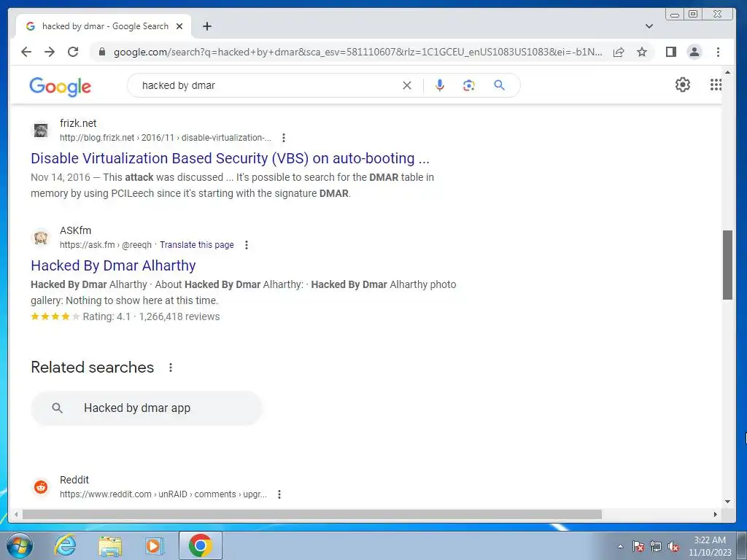Open clock showing 3:22 AM

pos(709,546)
